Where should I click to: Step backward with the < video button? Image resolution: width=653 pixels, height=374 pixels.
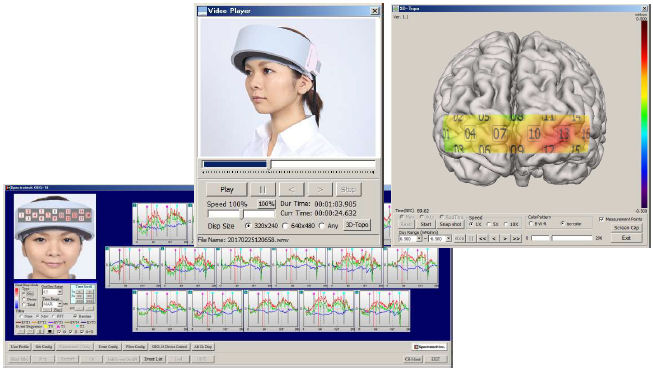[291, 189]
